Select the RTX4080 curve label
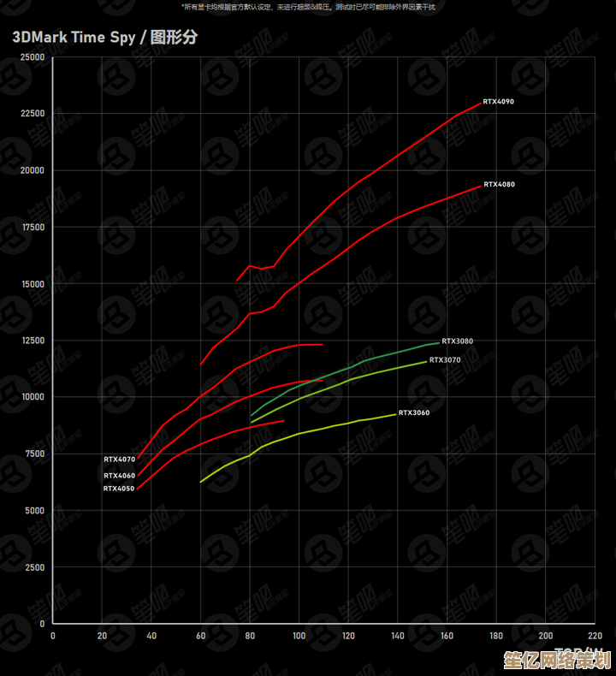This screenshot has height=676, width=616. click(499, 185)
